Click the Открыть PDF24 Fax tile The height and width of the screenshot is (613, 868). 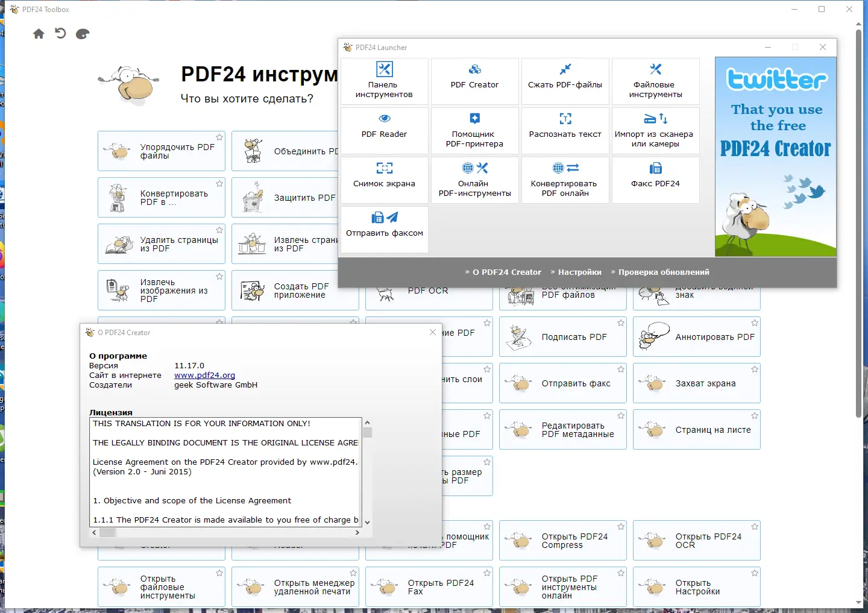[x=429, y=586]
